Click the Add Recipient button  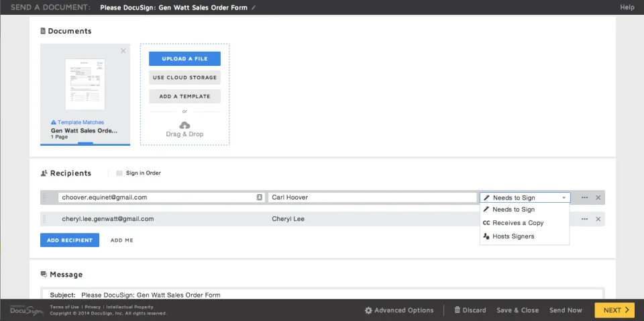point(70,240)
